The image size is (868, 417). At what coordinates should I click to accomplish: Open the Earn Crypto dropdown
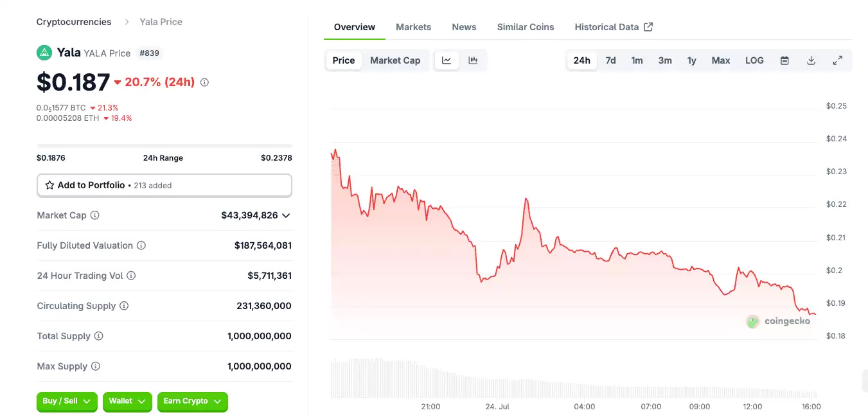(x=192, y=401)
